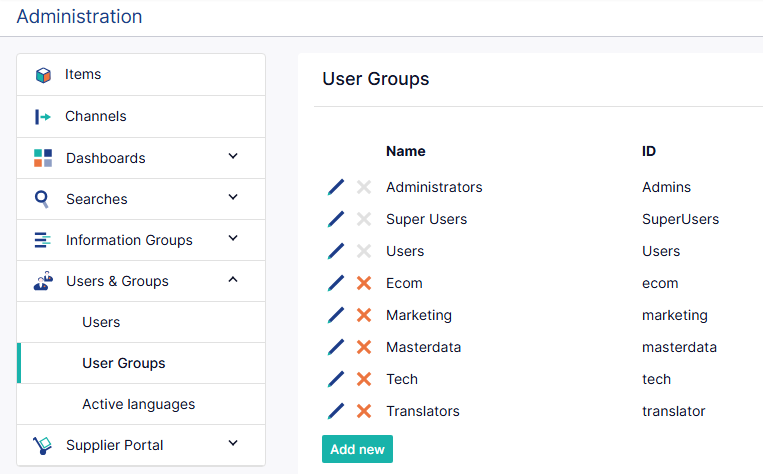Edit the Ecom group pencil icon
This screenshot has height=474, width=763.
pyautogui.click(x=336, y=283)
